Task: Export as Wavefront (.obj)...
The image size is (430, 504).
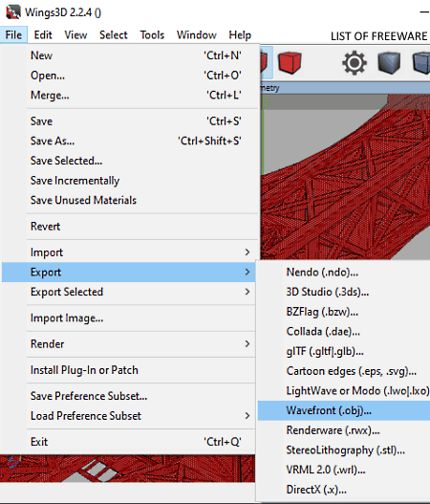Action: click(344, 410)
